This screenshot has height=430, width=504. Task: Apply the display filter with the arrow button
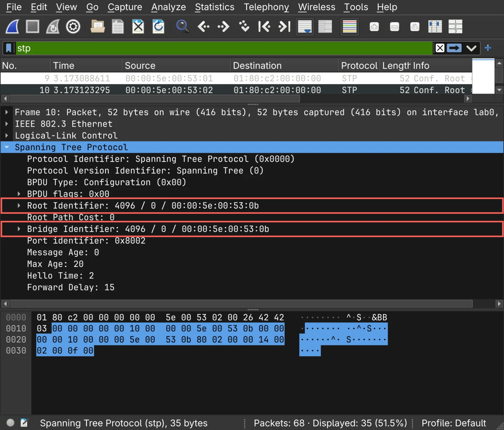tap(454, 48)
